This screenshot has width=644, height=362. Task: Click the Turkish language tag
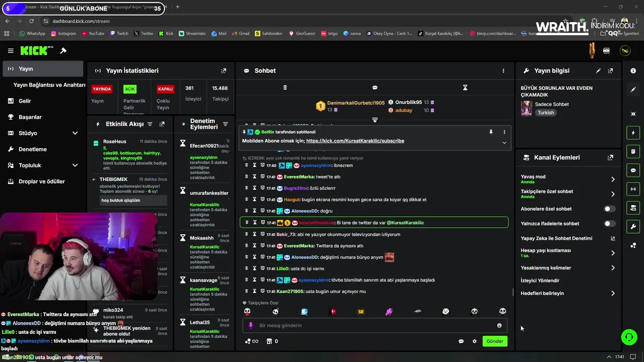coord(546,113)
